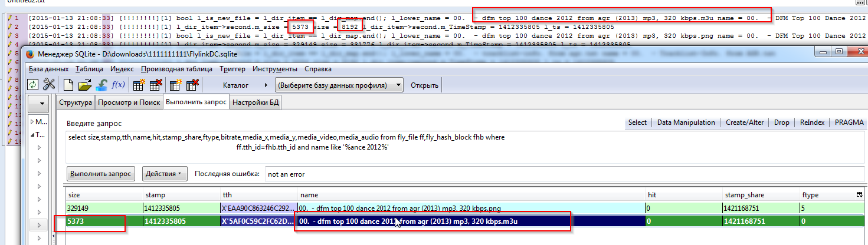Screen dimensions: 868x245
Task: Click log line 3 in the text editor window
Action: click(x=447, y=35)
